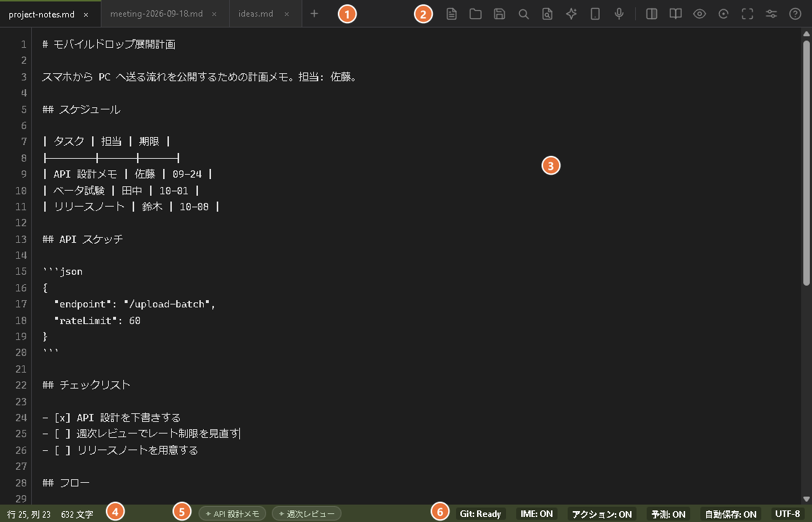Click the ## スケジュール heading line

pyautogui.click(x=81, y=109)
